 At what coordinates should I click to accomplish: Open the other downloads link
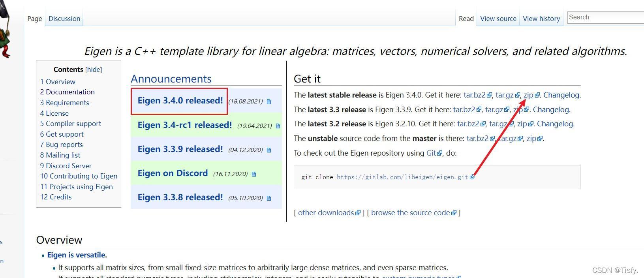coord(329,213)
